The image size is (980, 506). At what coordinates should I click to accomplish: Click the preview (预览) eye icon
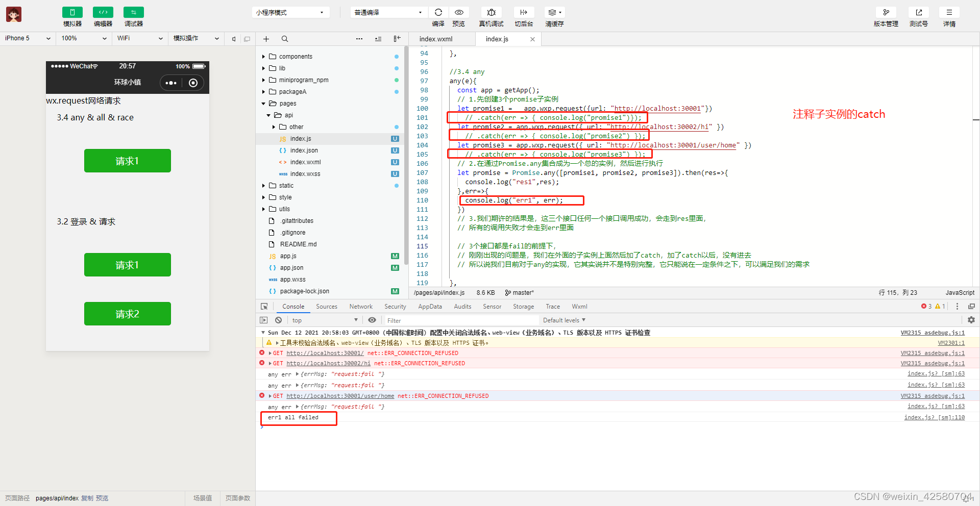click(x=459, y=12)
